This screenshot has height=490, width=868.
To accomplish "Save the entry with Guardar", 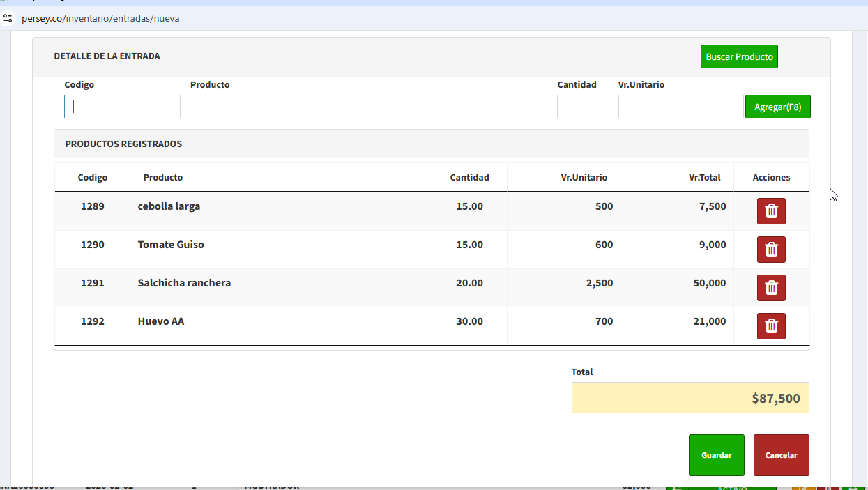I will pos(716,455).
